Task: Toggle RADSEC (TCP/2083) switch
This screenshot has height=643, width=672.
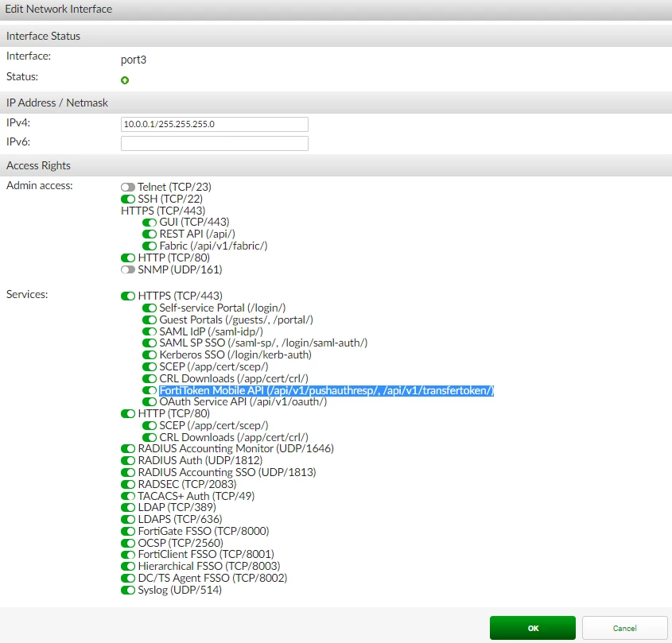Action: (x=128, y=485)
